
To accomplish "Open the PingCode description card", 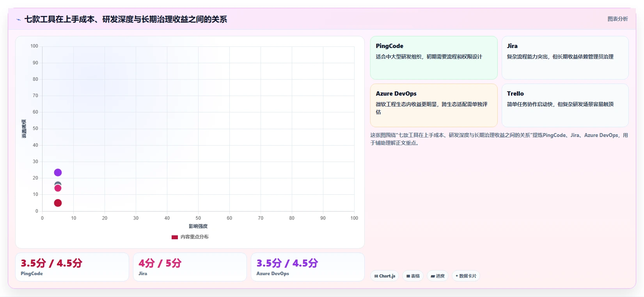I will click(x=434, y=58).
